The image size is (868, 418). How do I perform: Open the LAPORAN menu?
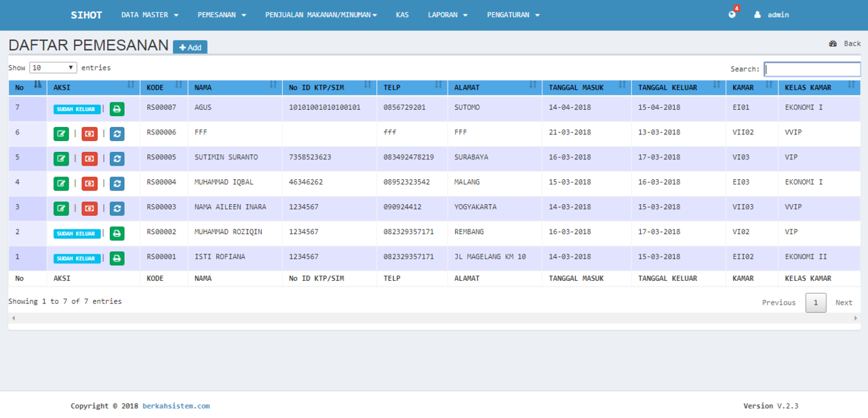pyautogui.click(x=448, y=15)
